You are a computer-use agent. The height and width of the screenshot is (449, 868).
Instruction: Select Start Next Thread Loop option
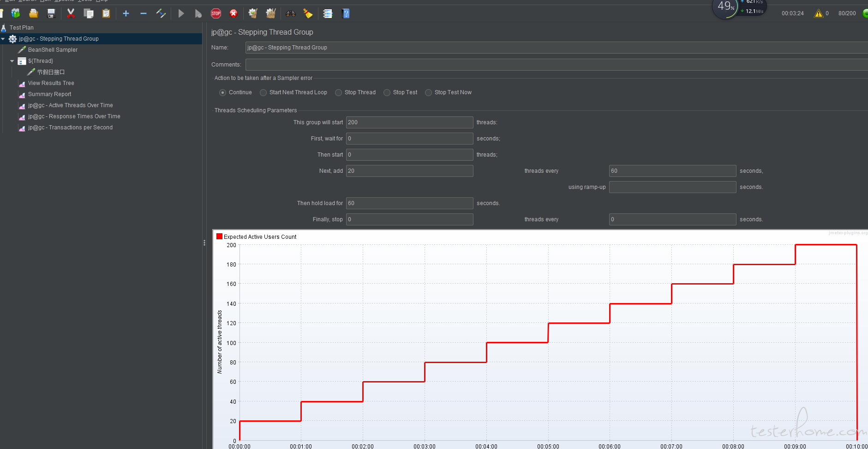(x=263, y=92)
